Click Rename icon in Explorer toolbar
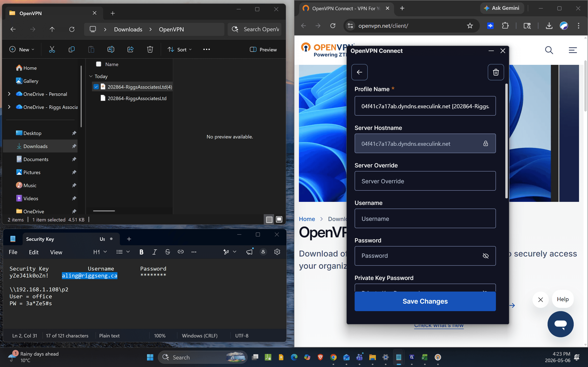 111,50
